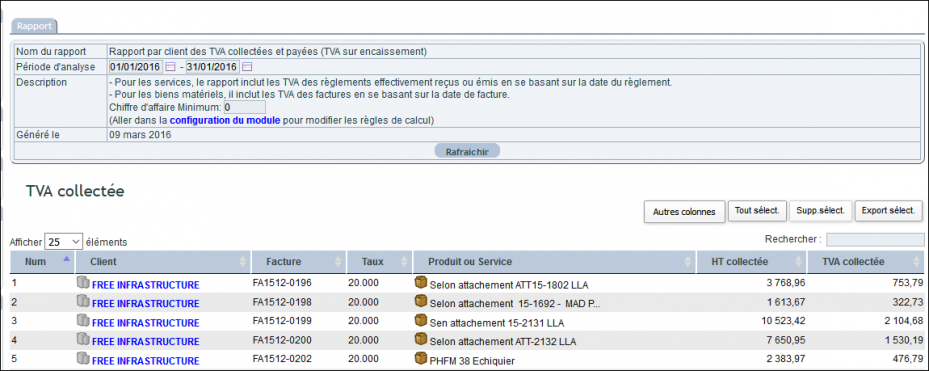Click product box icon beside ATT15-1802 LLA
Image resolution: width=929 pixels, height=371 pixels.
coord(421,283)
